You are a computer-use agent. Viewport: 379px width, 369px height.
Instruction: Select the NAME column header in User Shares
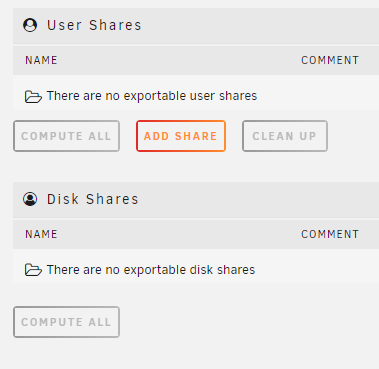(x=41, y=60)
